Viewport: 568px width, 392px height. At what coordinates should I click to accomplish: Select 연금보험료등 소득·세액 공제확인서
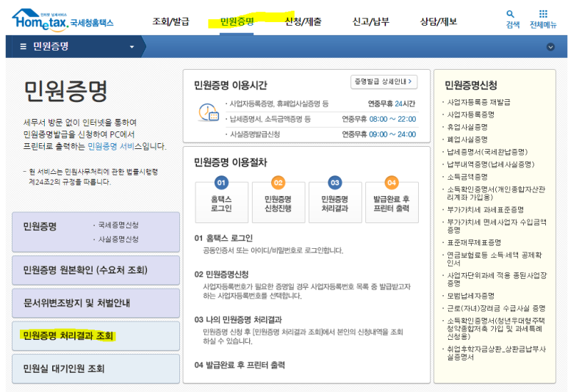494,259
